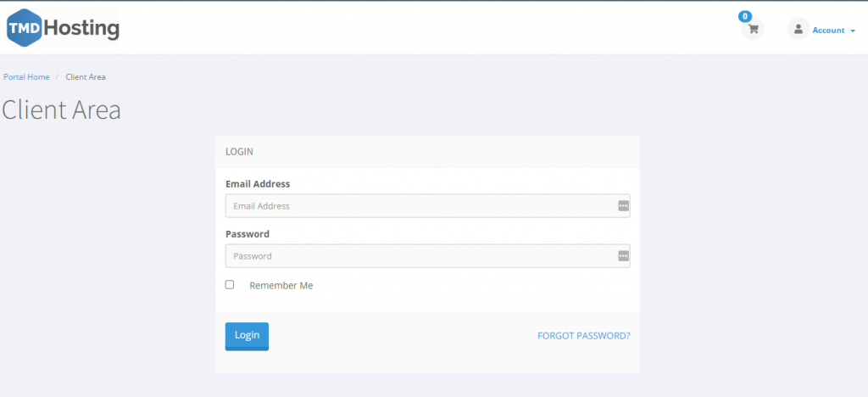Click password manager icon in Email field
868x397 pixels.
(x=623, y=205)
